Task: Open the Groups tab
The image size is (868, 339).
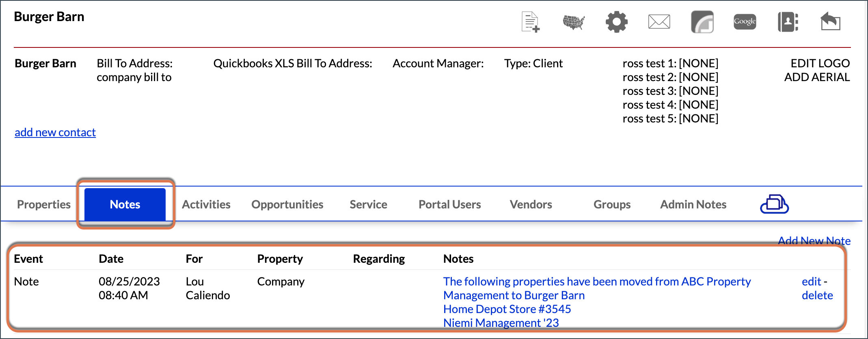Action: click(612, 204)
